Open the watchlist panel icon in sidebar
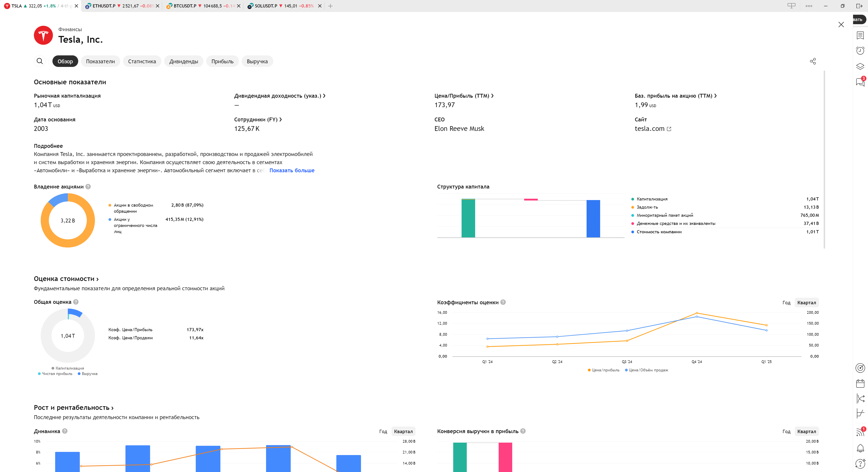Image resolution: width=868 pixels, height=472 pixels. (860, 35)
